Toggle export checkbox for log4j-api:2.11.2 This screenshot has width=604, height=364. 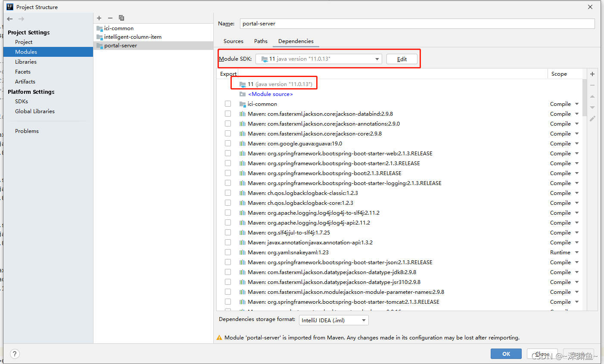pyautogui.click(x=228, y=223)
